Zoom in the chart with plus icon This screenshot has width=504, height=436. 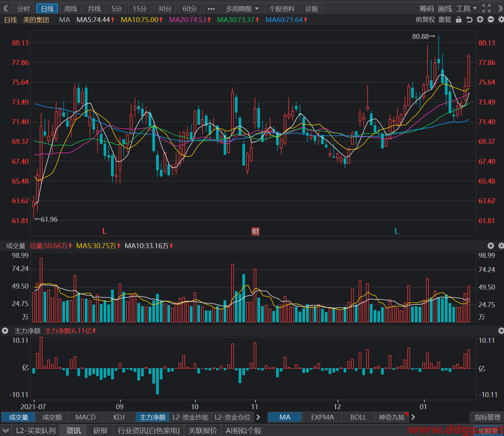coord(480,20)
